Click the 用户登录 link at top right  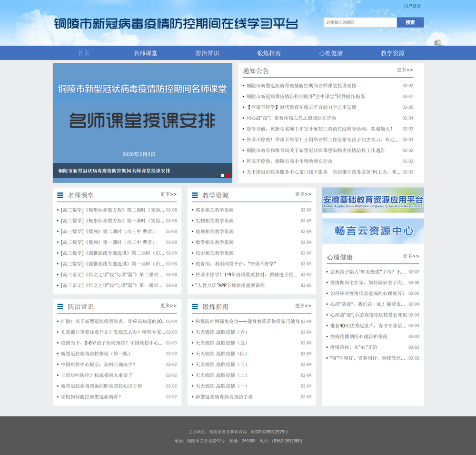click(412, 6)
